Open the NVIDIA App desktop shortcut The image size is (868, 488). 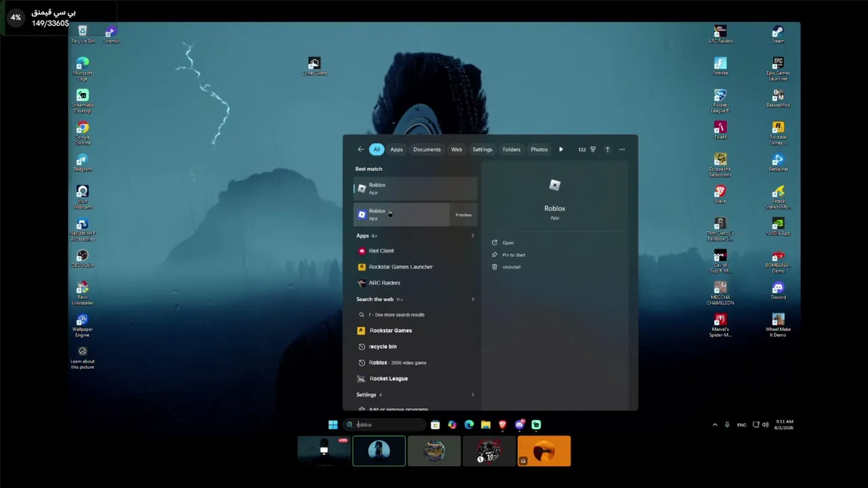(x=778, y=226)
